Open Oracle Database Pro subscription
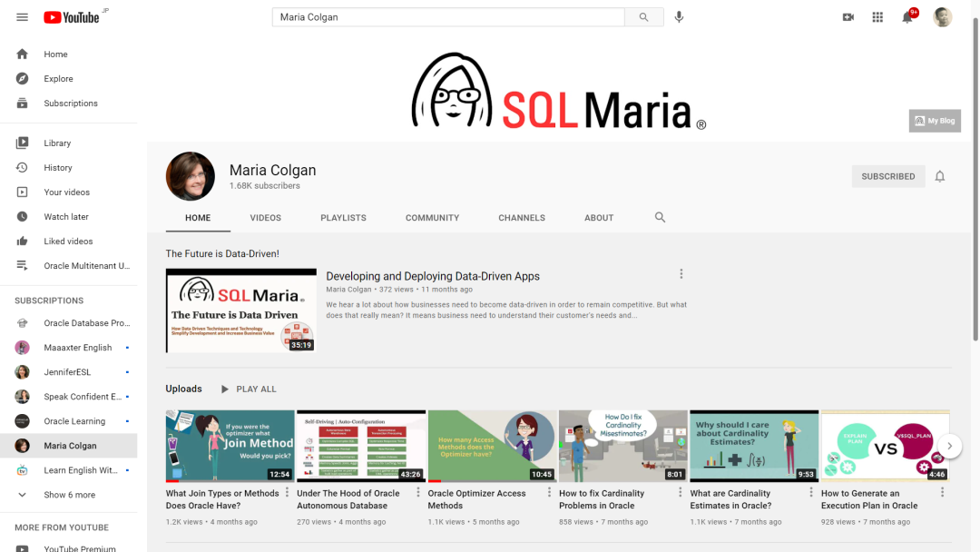Screen dimensions: 980x552 coord(69,323)
